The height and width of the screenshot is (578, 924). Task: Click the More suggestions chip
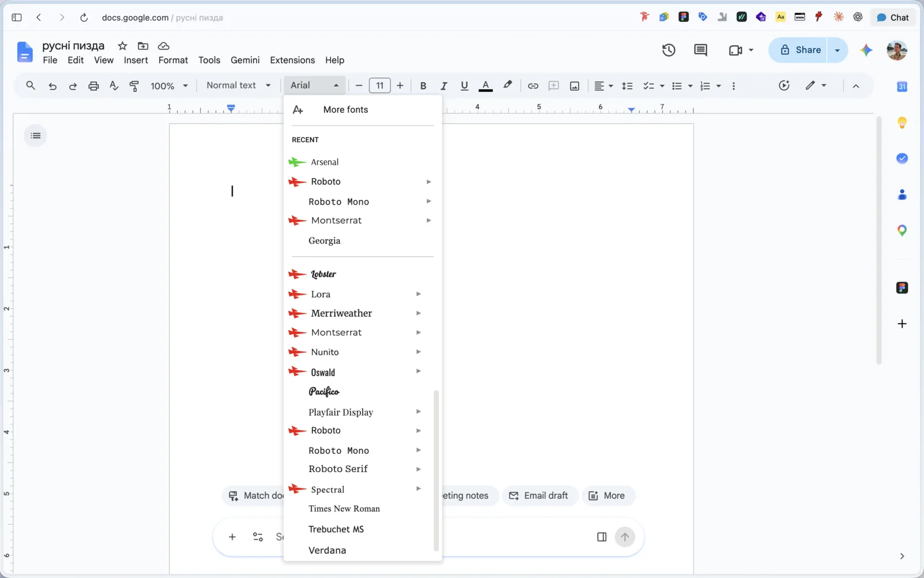coord(608,496)
